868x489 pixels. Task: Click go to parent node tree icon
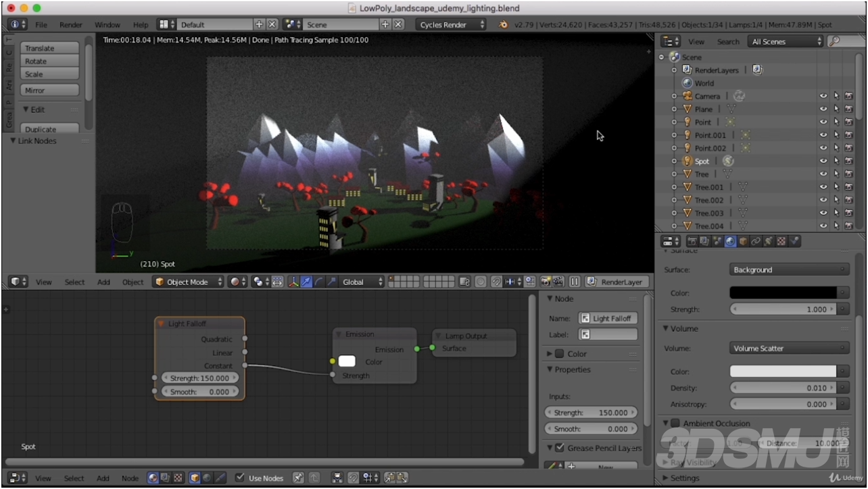pyautogui.click(x=314, y=478)
